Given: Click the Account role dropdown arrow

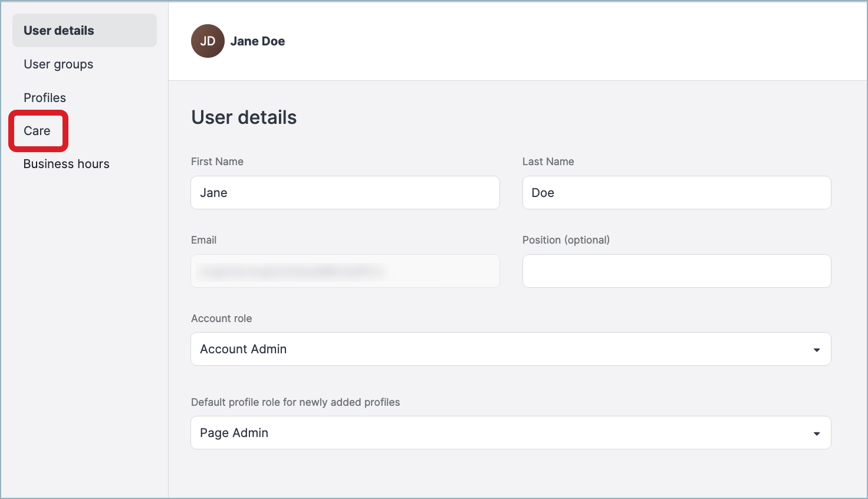Looking at the screenshot, I should pos(817,349).
